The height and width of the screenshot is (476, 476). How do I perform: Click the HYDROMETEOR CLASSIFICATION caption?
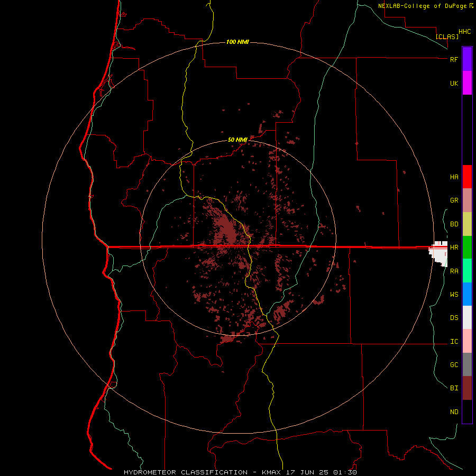coord(186,472)
